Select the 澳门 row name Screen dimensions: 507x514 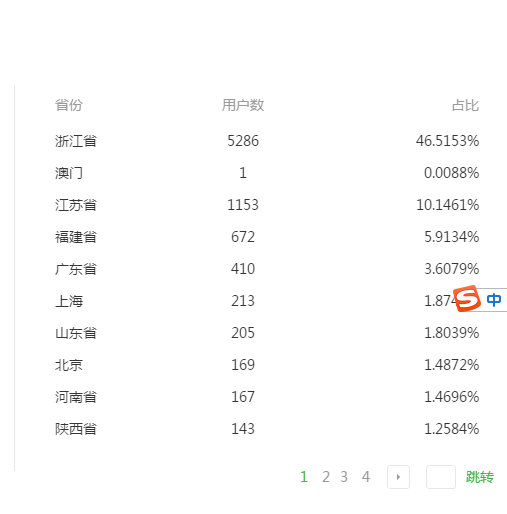coord(69,173)
